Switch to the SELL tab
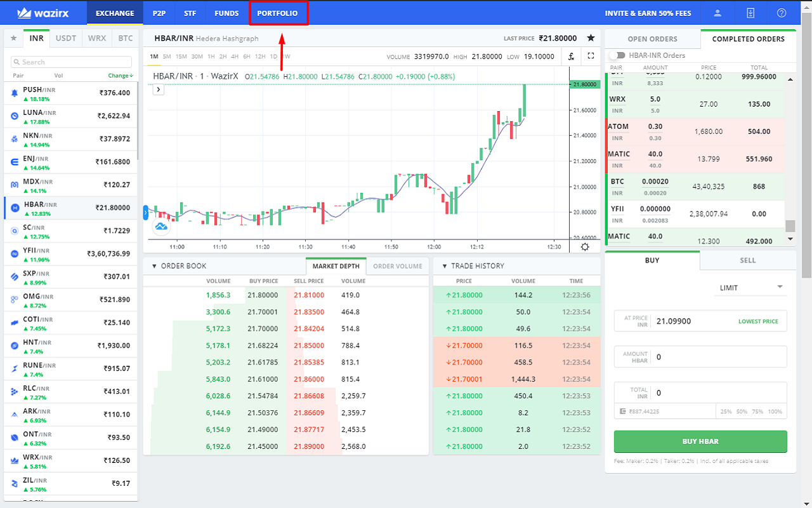The height and width of the screenshot is (508, 812). click(748, 260)
